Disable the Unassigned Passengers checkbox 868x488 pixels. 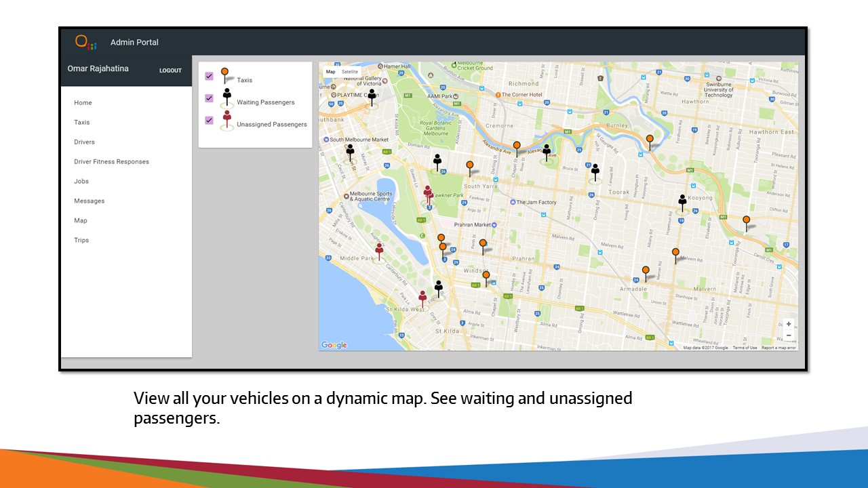[210, 121]
